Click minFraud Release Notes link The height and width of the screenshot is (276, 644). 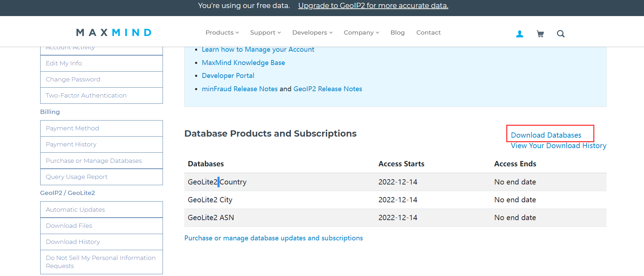pyautogui.click(x=239, y=89)
